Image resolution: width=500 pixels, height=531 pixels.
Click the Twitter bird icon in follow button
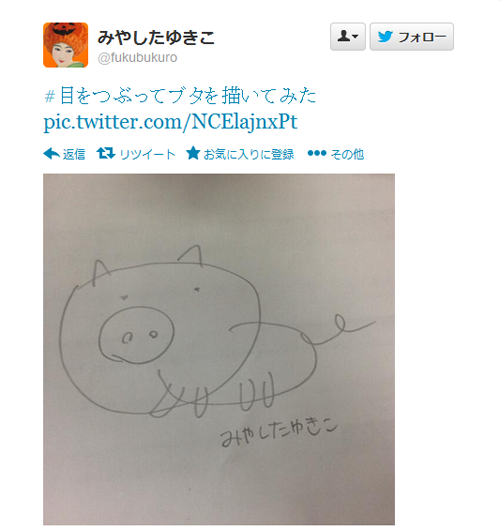(385, 37)
